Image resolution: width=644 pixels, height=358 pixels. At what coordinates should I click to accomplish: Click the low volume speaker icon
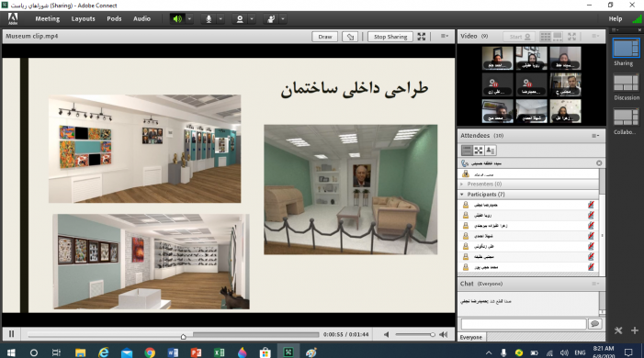(386, 335)
